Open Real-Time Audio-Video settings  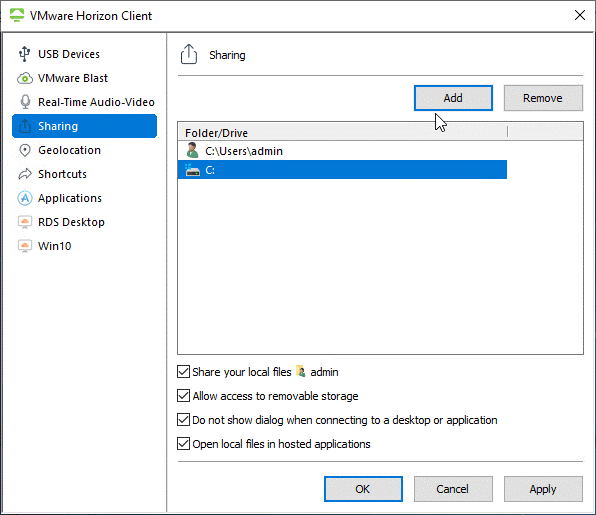[x=84, y=102]
